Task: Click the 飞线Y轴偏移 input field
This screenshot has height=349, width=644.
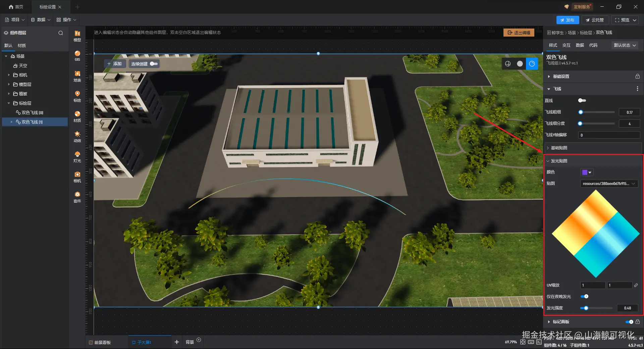Action: [x=609, y=135]
